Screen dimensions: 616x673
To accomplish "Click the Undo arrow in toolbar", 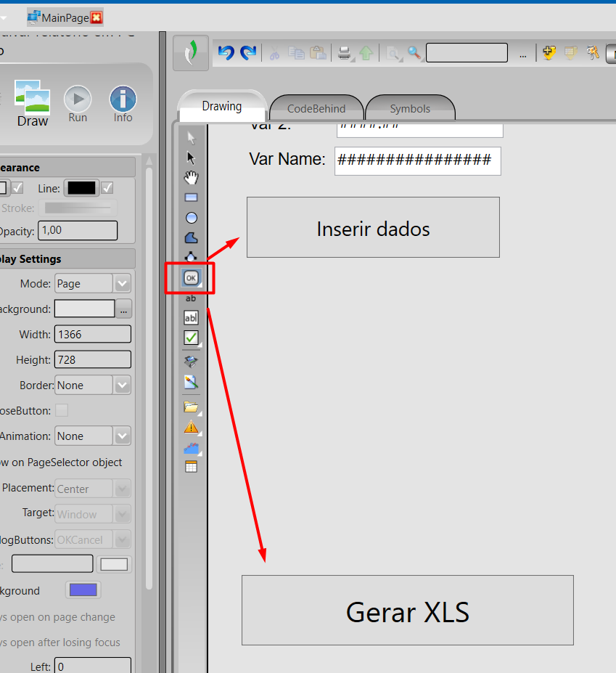I will coord(226,53).
